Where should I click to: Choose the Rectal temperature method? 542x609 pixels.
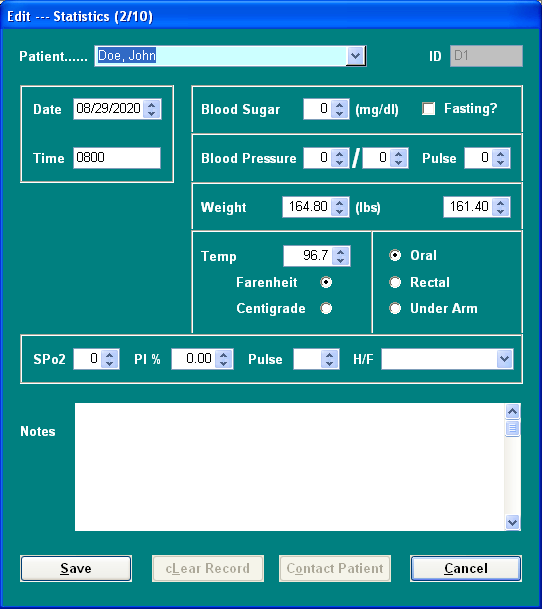click(395, 282)
